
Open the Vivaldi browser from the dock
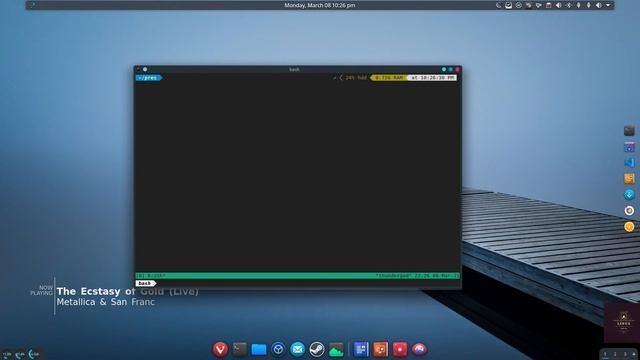(x=220, y=349)
